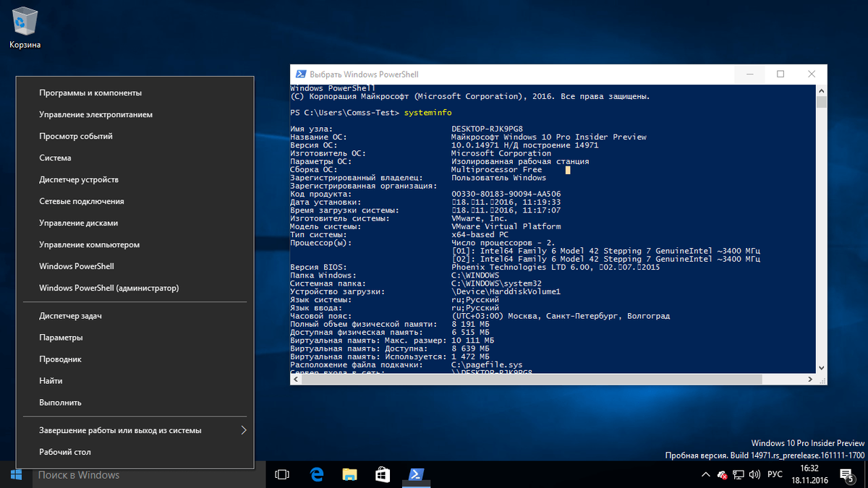The height and width of the screenshot is (488, 868).
Task: Click the \Device\HarddiskVolume1 value
Action: 506,292
